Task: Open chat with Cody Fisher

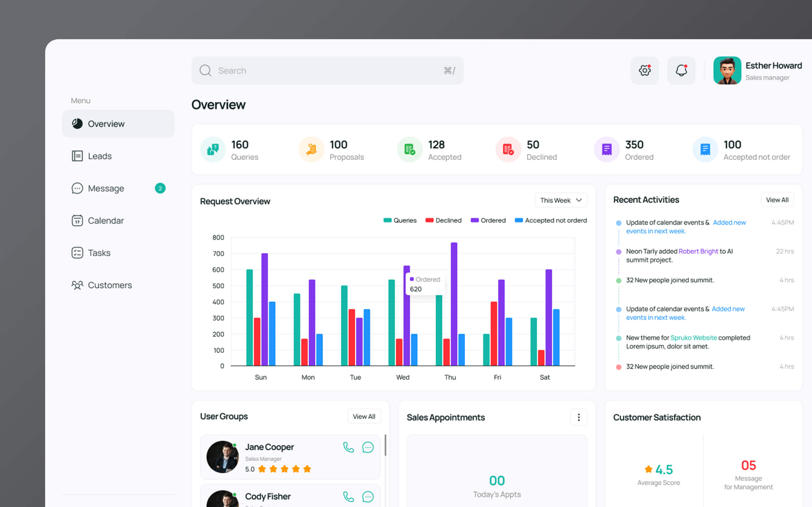Action: point(368,497)
